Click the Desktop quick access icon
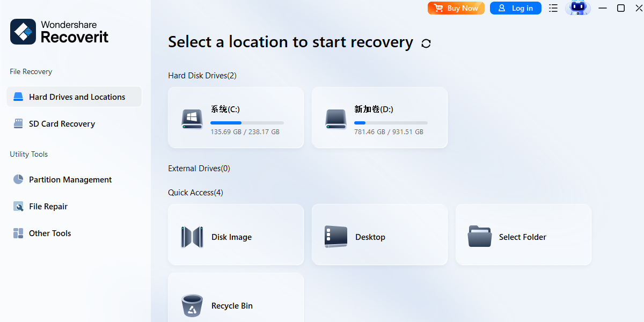644x322 pixels. pos(335,237)
